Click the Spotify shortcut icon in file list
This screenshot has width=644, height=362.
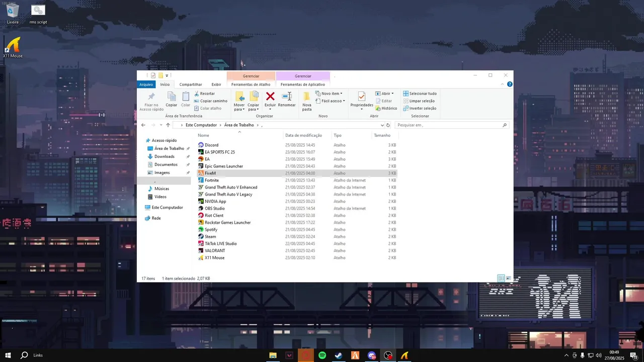[201, 230]
